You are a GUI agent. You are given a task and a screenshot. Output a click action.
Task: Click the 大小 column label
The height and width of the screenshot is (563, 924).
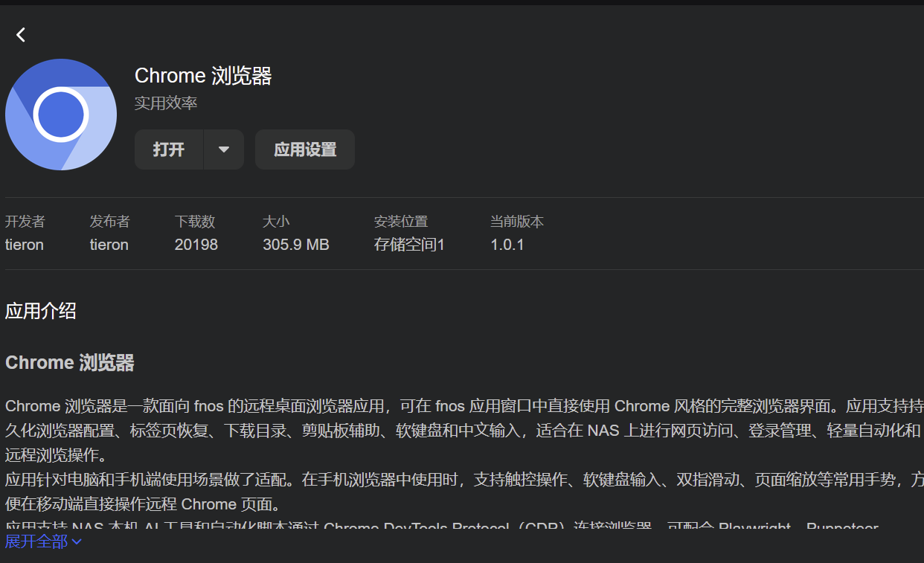coord(276,222)
